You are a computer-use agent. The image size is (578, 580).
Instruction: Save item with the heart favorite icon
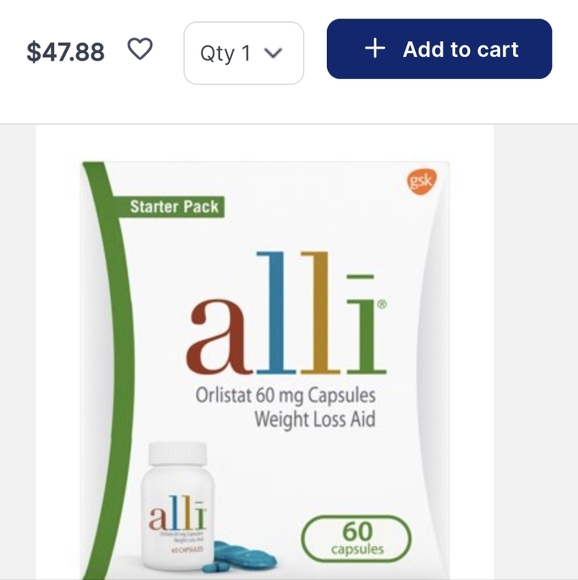[x=140, y=49]
